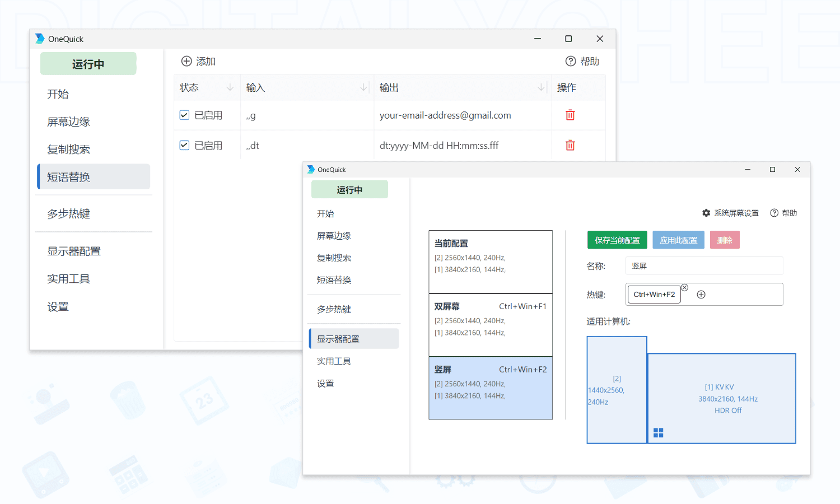Click the blue 应用此配置 button
The image size is (840, 504).
(x=678, y=240)
